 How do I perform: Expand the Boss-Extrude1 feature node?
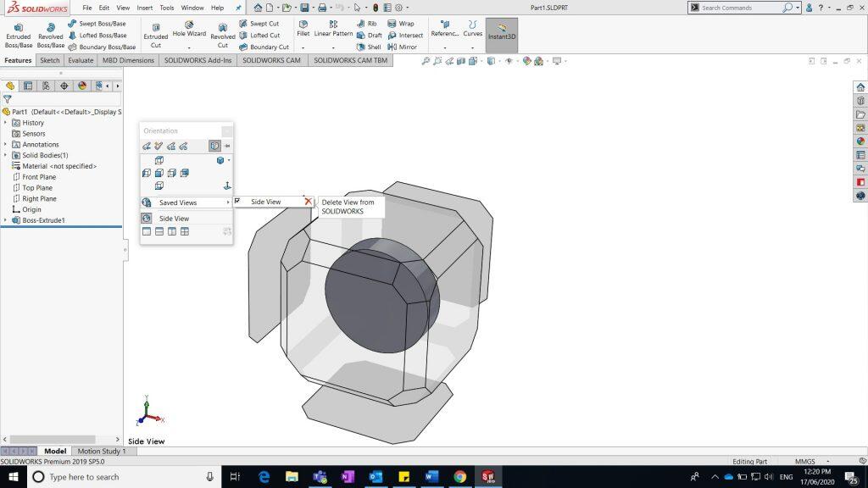point(5,220)
